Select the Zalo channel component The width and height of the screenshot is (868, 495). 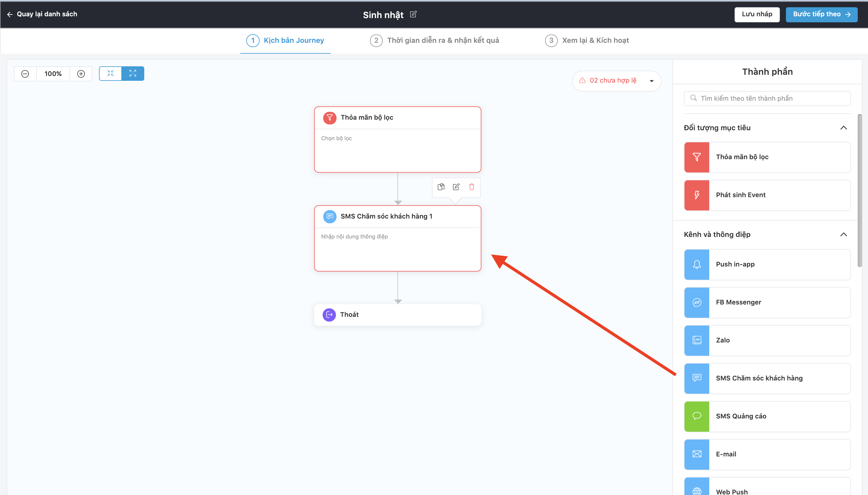pos(767,340)
